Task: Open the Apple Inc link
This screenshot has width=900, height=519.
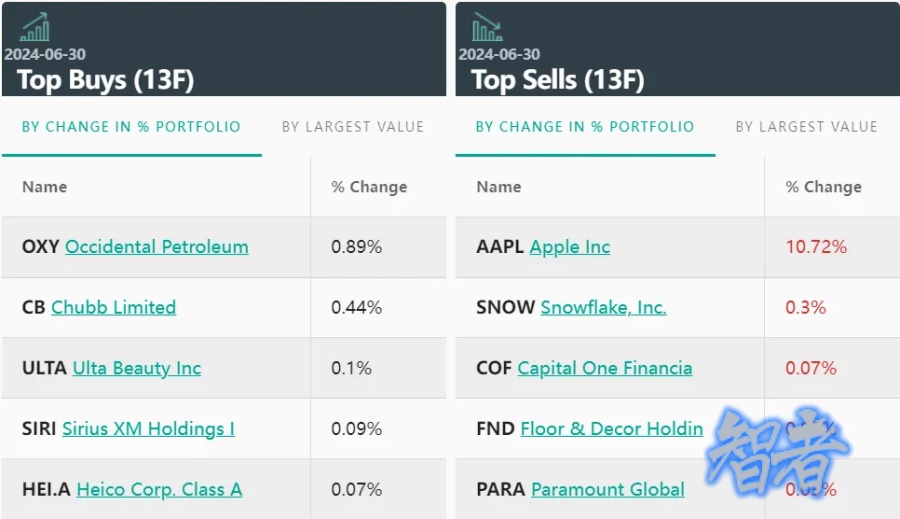Action: [x=570, y=247]
